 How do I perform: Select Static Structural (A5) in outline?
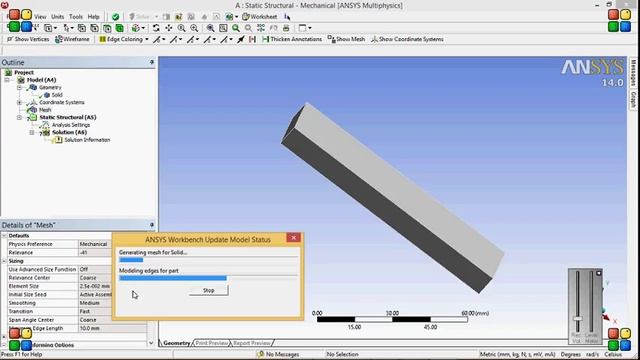(68, 117)
